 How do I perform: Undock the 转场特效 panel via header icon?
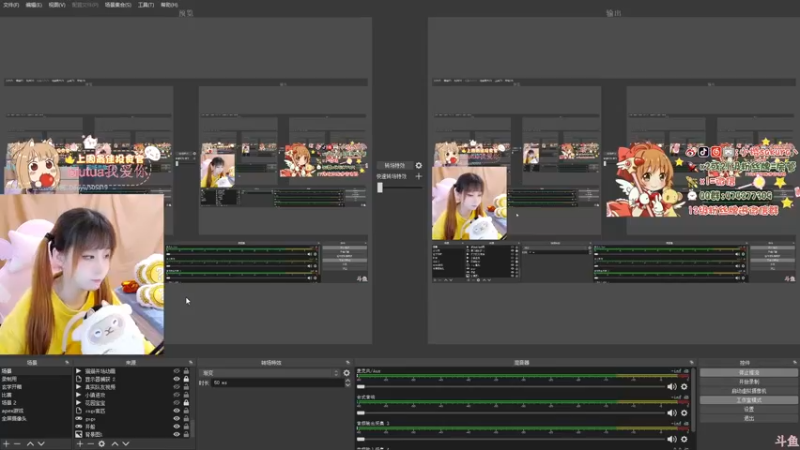(348, 362)
